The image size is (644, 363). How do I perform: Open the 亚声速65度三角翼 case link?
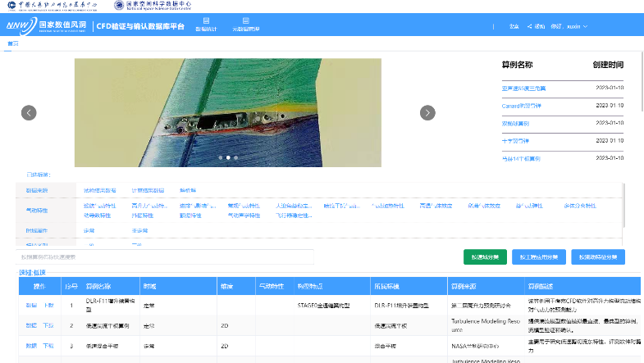(x=523, y=88)
